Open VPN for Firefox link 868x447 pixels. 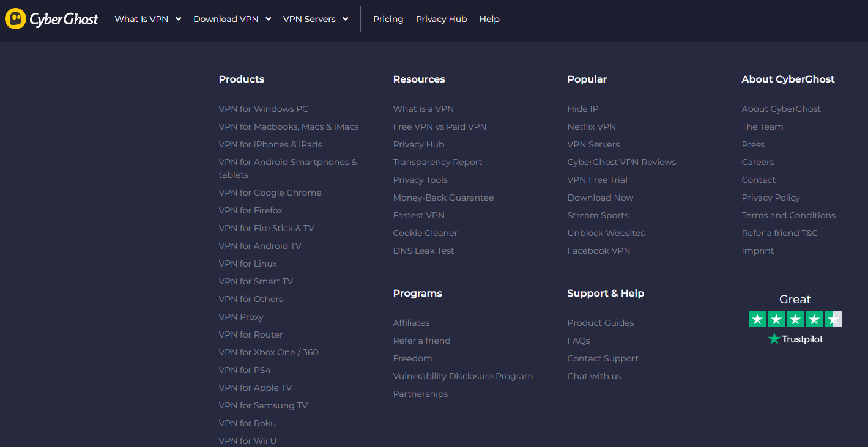coord(251,210)
